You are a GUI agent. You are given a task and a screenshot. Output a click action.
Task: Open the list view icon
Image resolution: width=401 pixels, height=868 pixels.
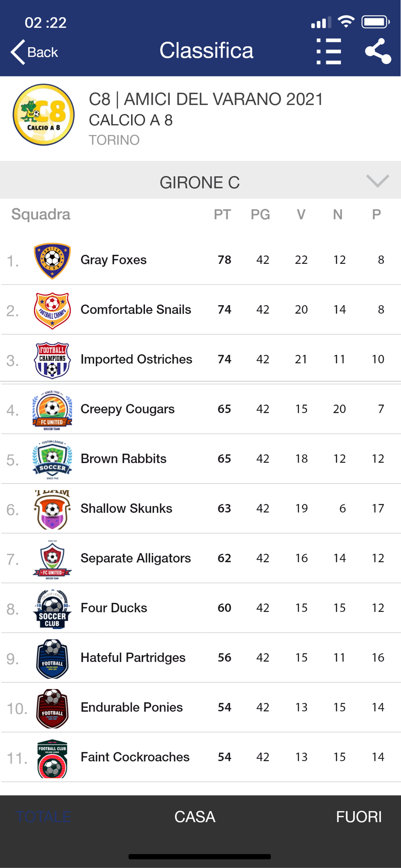(x=329, y=51)
